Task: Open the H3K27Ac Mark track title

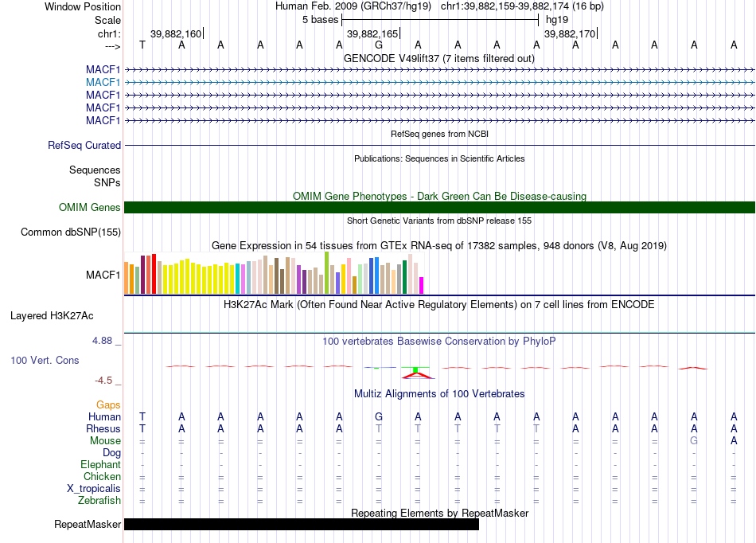Action: pyautogui.click(x=439, y=305)
